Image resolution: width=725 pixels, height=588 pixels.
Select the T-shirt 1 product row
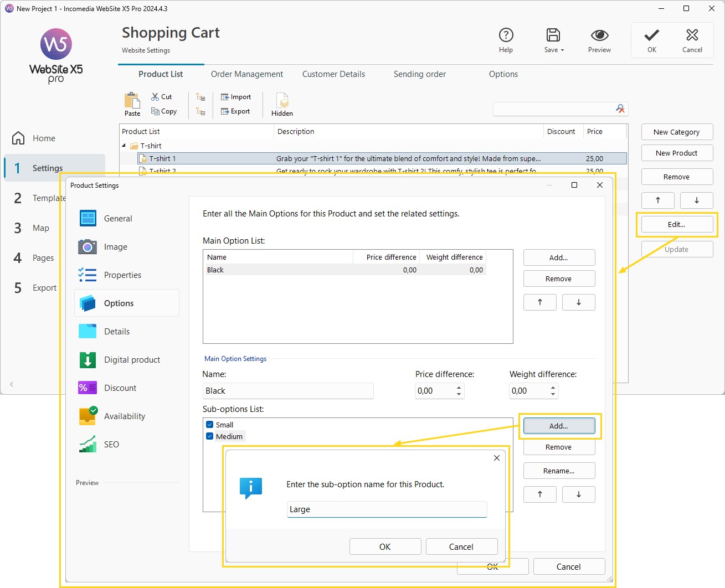(x=382, y=159)
